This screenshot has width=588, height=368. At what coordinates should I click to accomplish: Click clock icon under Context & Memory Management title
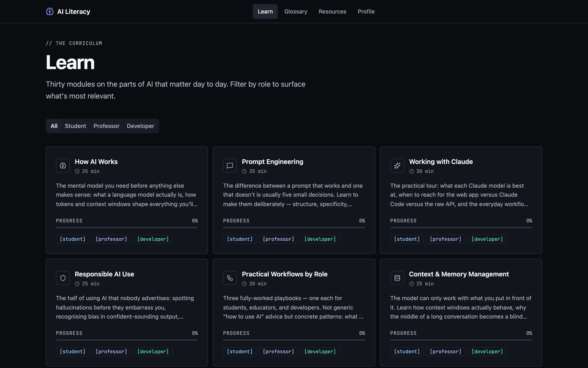tap(411, 284)
